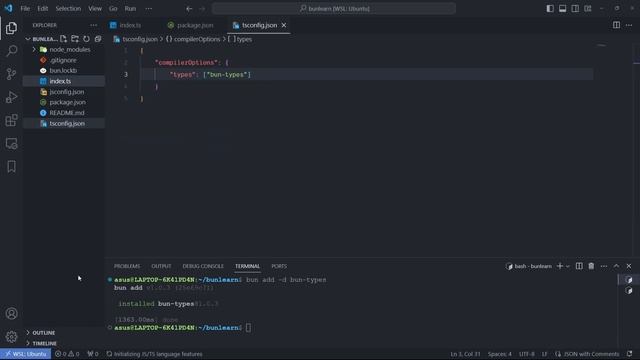This screenshot has width=640, height=360.
Task: Refresh the Explorer file tree
Action: click(x=86, y=39)
